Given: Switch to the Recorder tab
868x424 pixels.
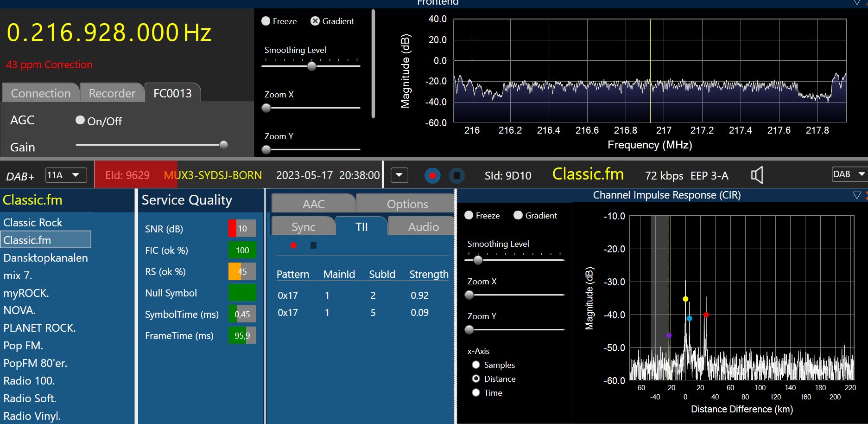Looking at the screenshot, I should pyautogui.click(x=112, y=93).
